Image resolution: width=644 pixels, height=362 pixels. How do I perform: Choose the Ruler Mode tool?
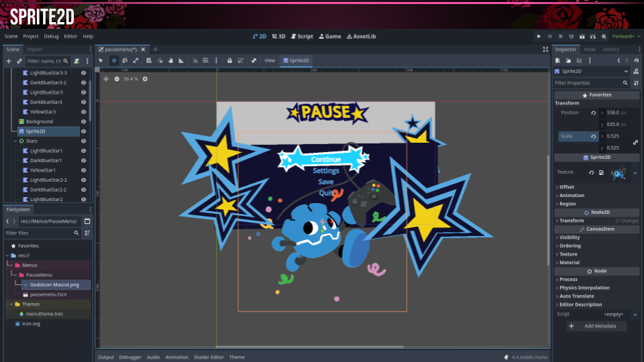click(181, 61)
